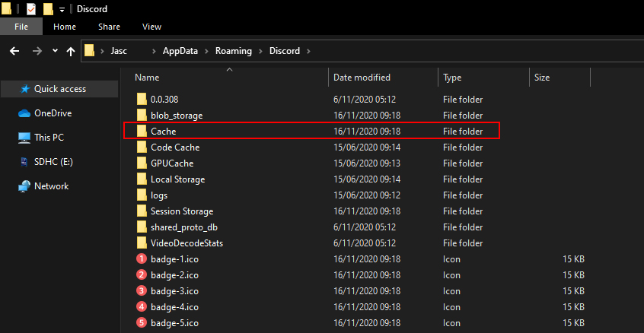Open the Customize Quick Access Toolbar dropdown

(x=62, y=9)
